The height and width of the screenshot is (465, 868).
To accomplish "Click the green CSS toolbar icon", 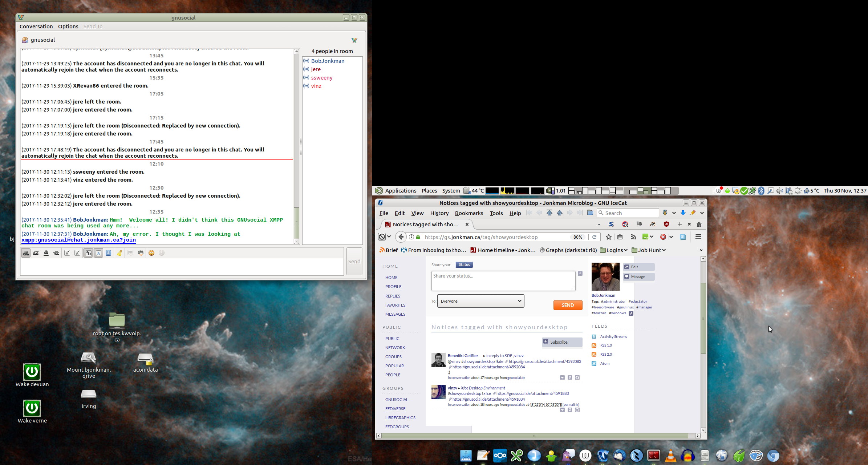I will [x=645, y=237].
